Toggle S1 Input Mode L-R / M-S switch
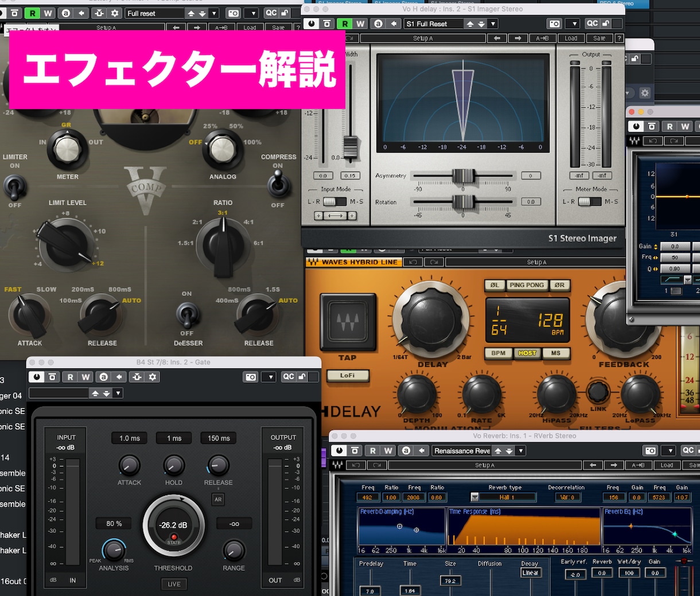Screen dimensions: 700x596 coord(335,201)
